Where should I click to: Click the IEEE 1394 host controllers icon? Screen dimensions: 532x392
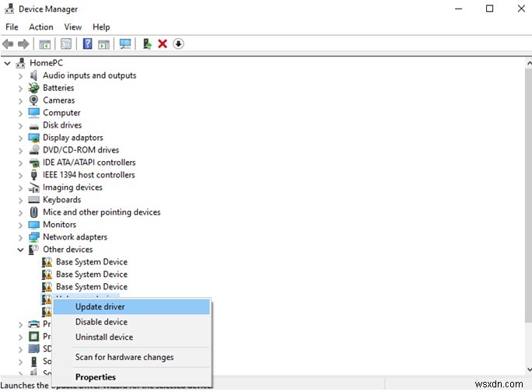[x=33, y=175]
